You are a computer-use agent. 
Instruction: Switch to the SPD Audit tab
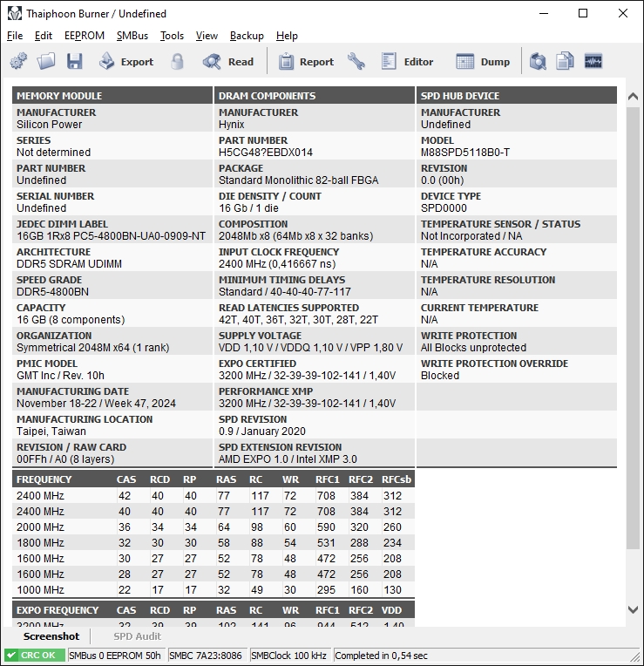click(137, 636)
